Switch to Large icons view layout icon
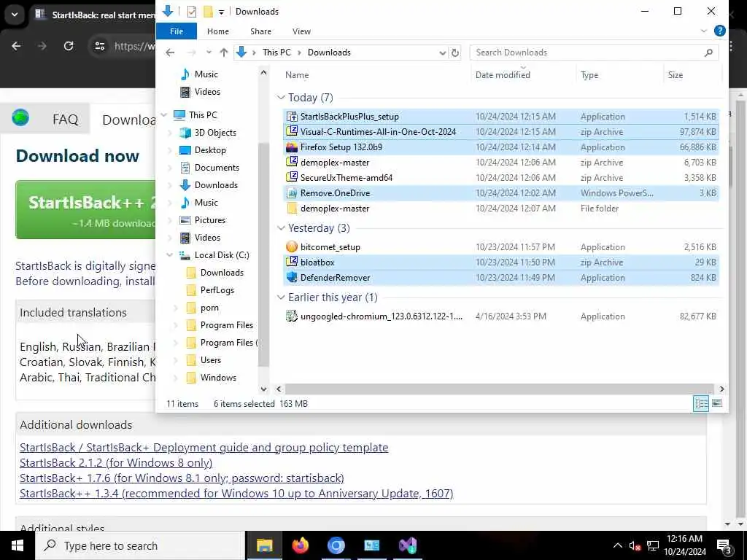This screenshot has width=747, height=560. pos(716,404)
